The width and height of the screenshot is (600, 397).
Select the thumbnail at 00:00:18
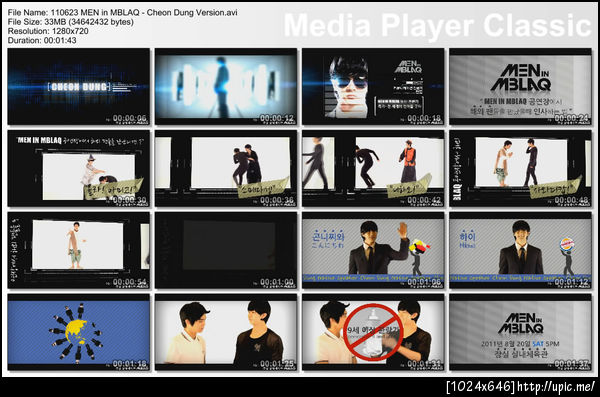(373, 87)
